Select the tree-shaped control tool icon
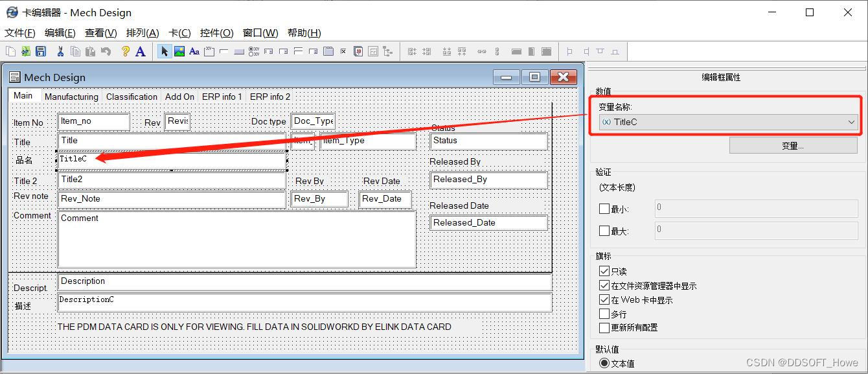 point(388,51)
